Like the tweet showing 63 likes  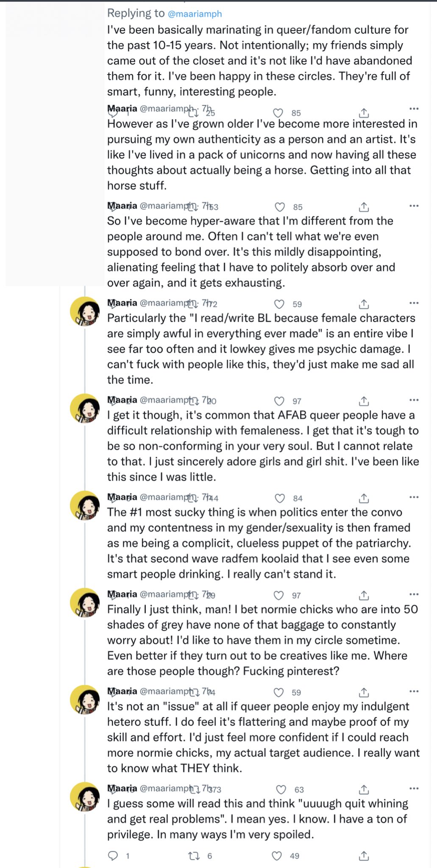pyautogui.click(x=281, y=789)
